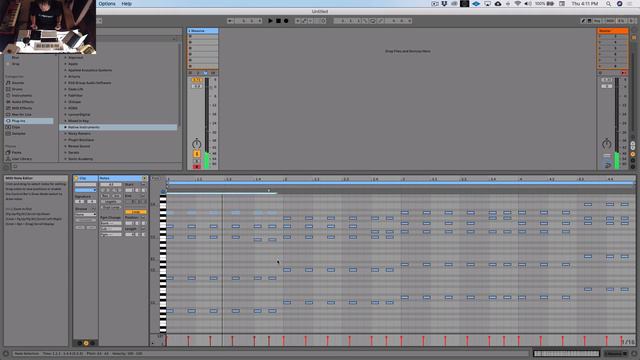640x360 pixels.
Task: Toggle Info View icon in status bar
Action: tap(6, 353)
